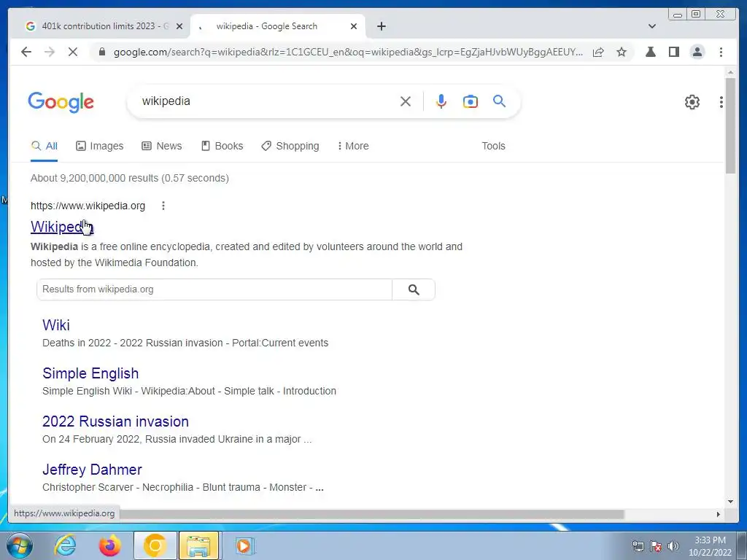Image resolution: width=747 pixels, height=560 pixels.
Task: Open Google quick settings gear
Action: [x=692, y=102]
